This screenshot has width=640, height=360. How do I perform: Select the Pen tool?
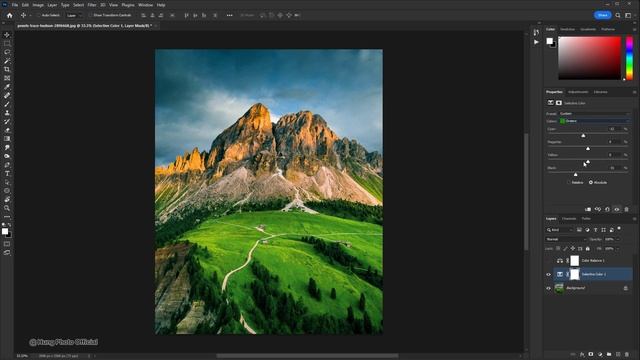pyautogui.click(x=7, y=165)
